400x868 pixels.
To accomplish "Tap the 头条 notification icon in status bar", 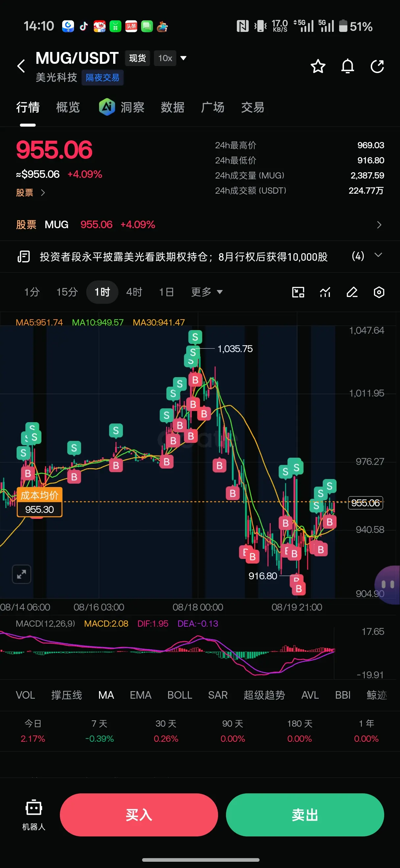I will coord(131,26).
